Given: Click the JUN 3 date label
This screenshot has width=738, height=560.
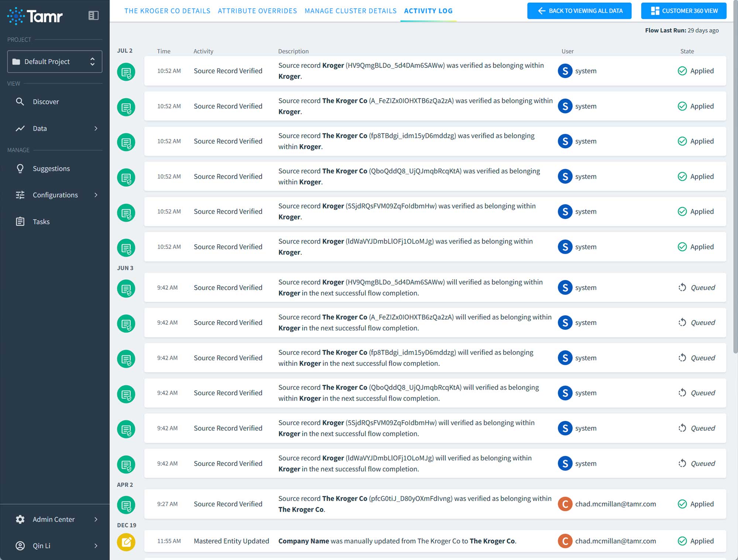Looking at the screenshot, I should (x=125, y=268).
